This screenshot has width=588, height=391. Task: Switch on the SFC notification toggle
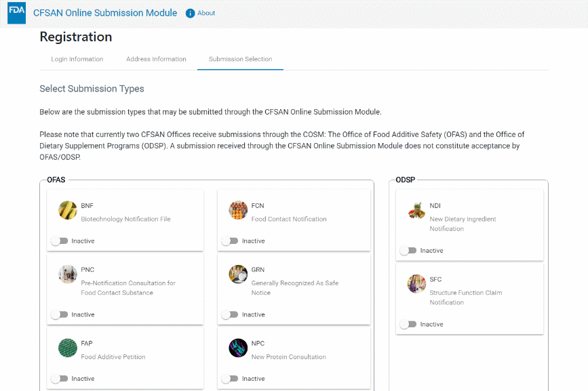pyautogui.click(x=408, y=325)
